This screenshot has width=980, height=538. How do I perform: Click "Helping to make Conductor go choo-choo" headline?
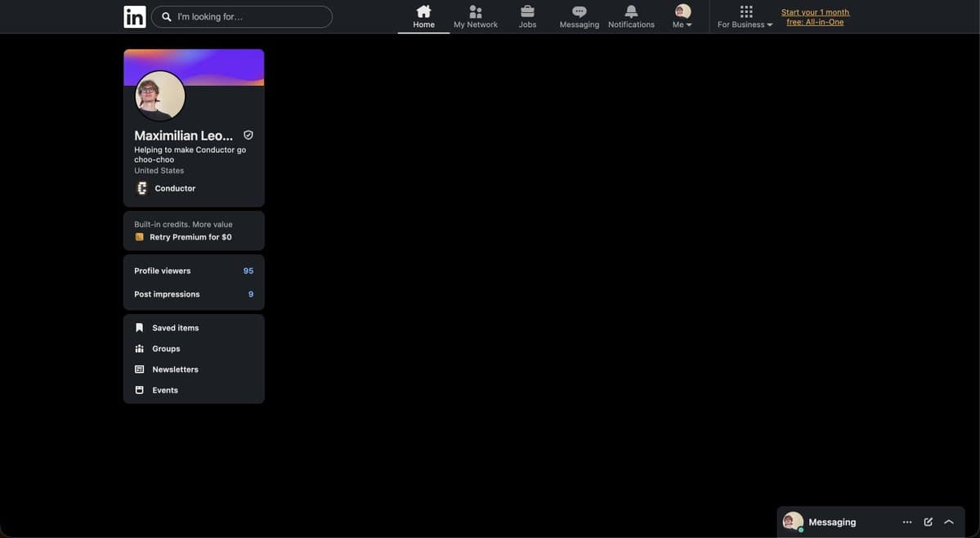pos(190,155)
